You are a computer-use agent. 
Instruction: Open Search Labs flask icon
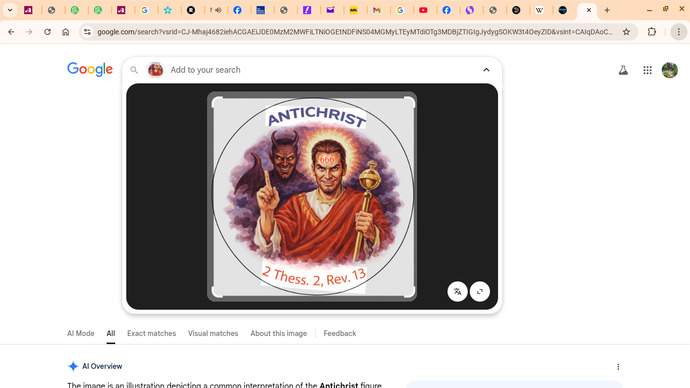[623, 70]
